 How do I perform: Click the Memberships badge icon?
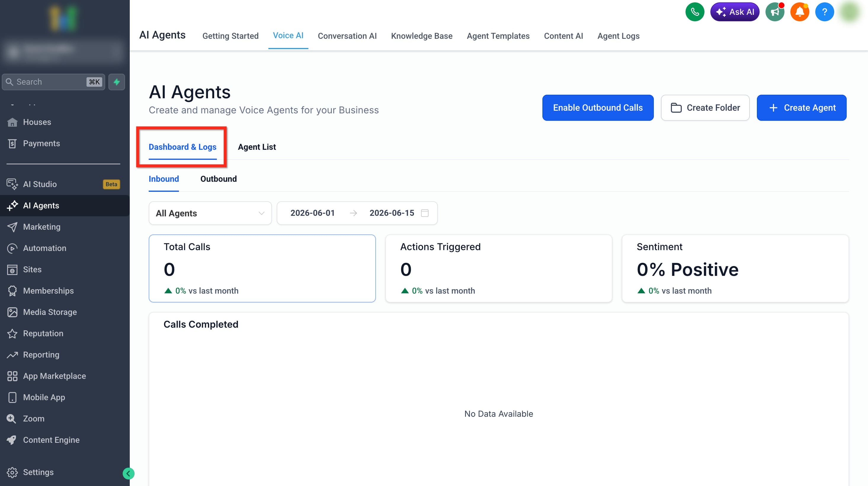[x=12, y=291]
